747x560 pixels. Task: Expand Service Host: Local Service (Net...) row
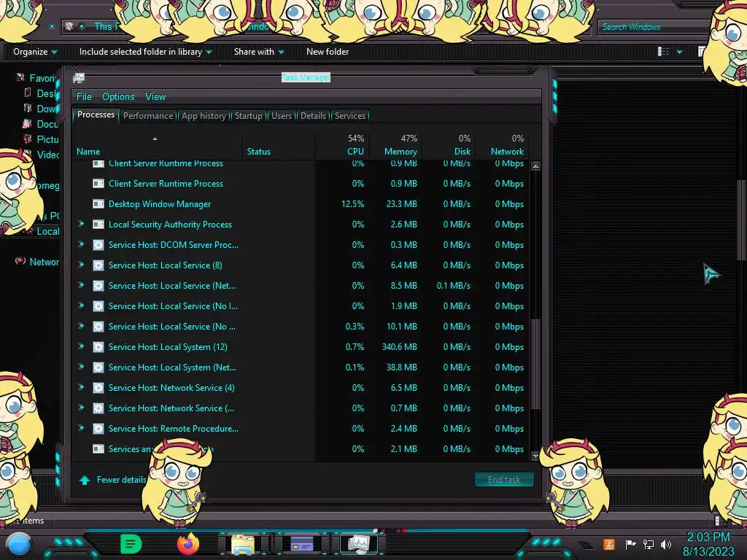pyautogui.click(x=81, y=285)
